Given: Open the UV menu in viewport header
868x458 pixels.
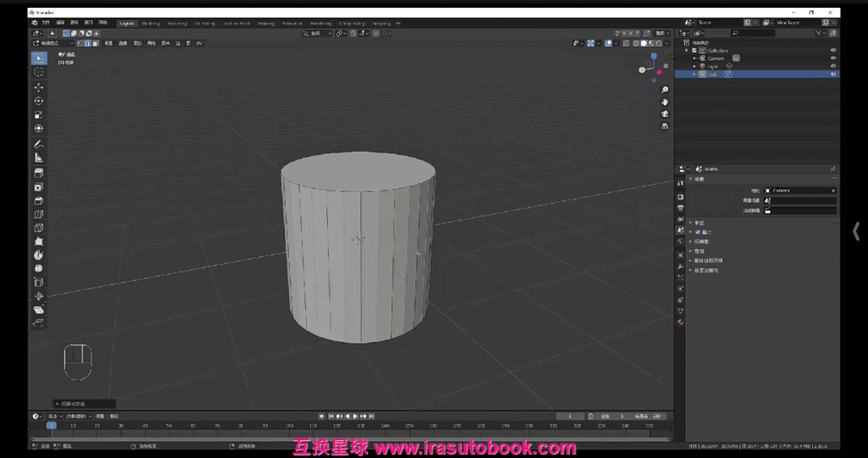Looking at the screenshot, I should click(199, 43).
